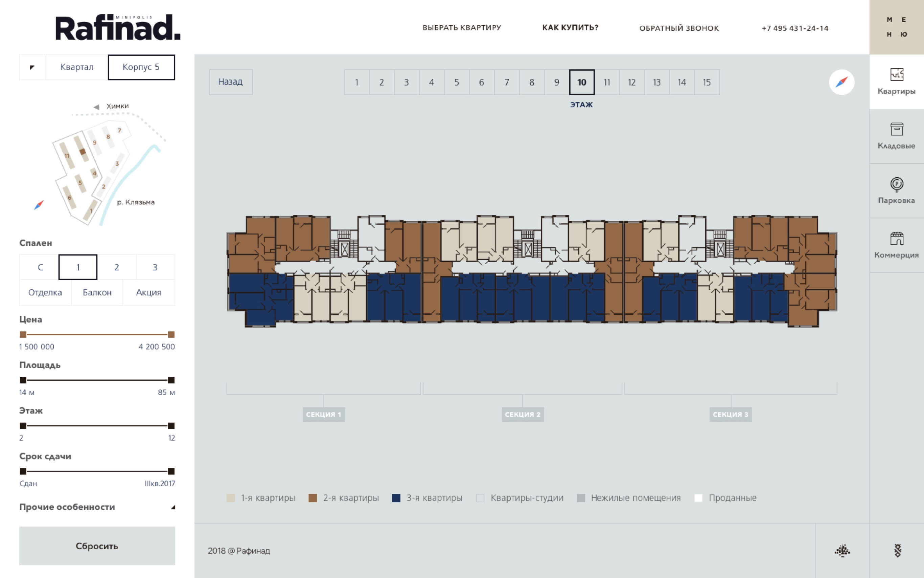Screen dimensions: 924x578
Task: Click the dotted tree icon in footer
Action: tap(842, 551)
